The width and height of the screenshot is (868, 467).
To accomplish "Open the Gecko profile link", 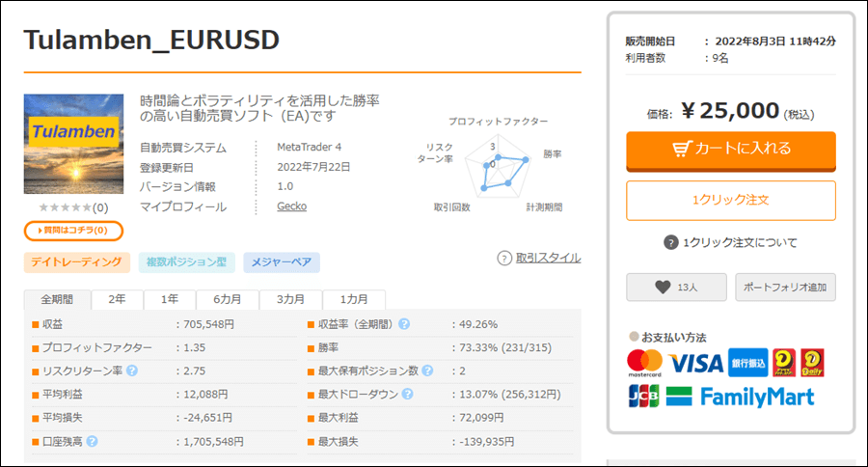I will 291,206.
